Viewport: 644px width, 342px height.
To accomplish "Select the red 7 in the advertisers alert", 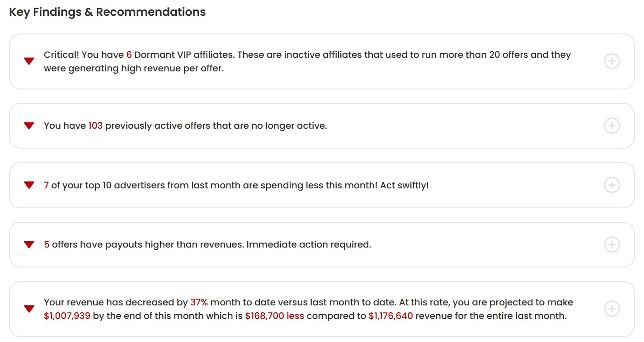I will pyautogui.click(x=45, y=185).
